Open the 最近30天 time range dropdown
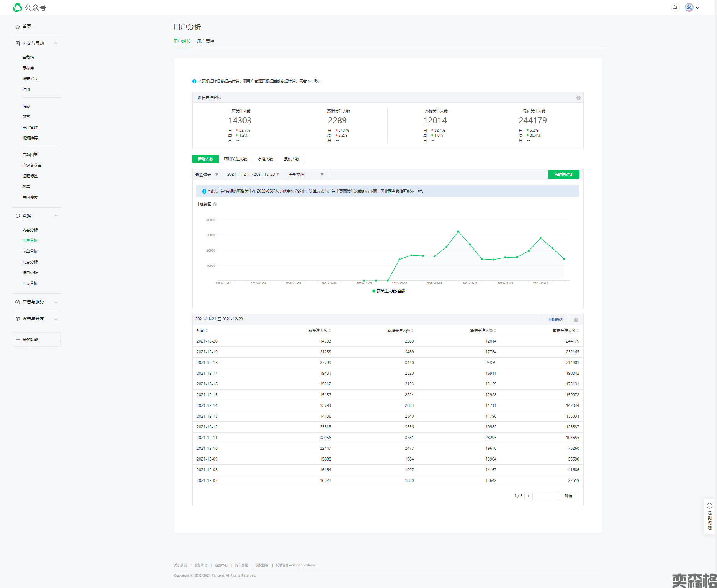The height and width of the screenshot is (588, 717). pos(207,175)
